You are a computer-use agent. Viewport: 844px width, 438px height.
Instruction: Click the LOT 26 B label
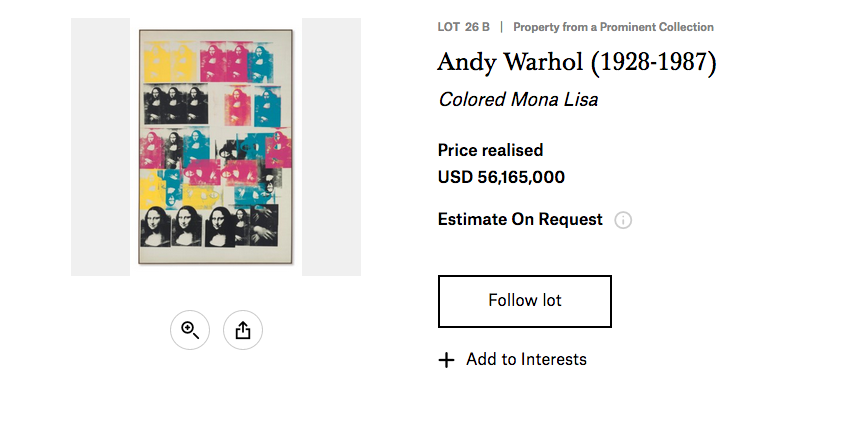(463, 27)
